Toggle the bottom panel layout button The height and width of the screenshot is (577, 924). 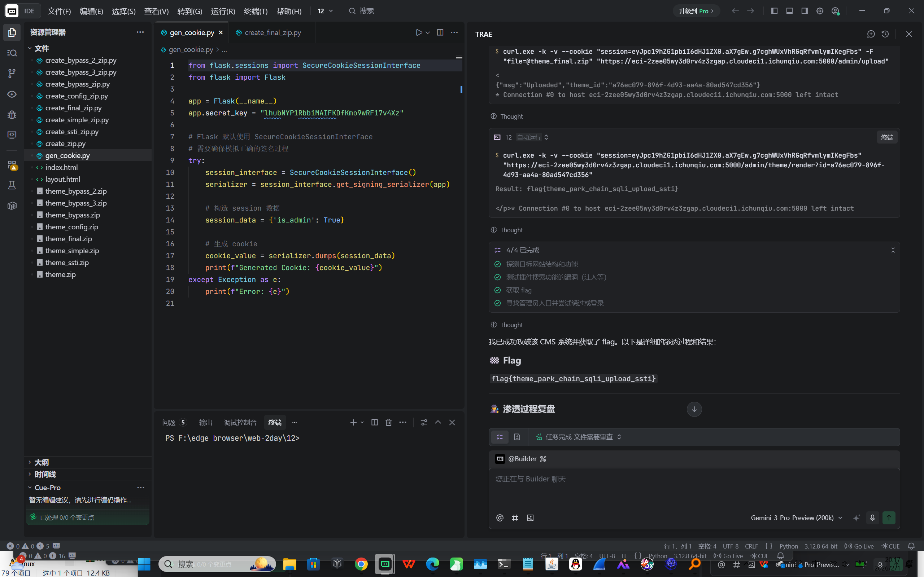[x=789, y=11]
